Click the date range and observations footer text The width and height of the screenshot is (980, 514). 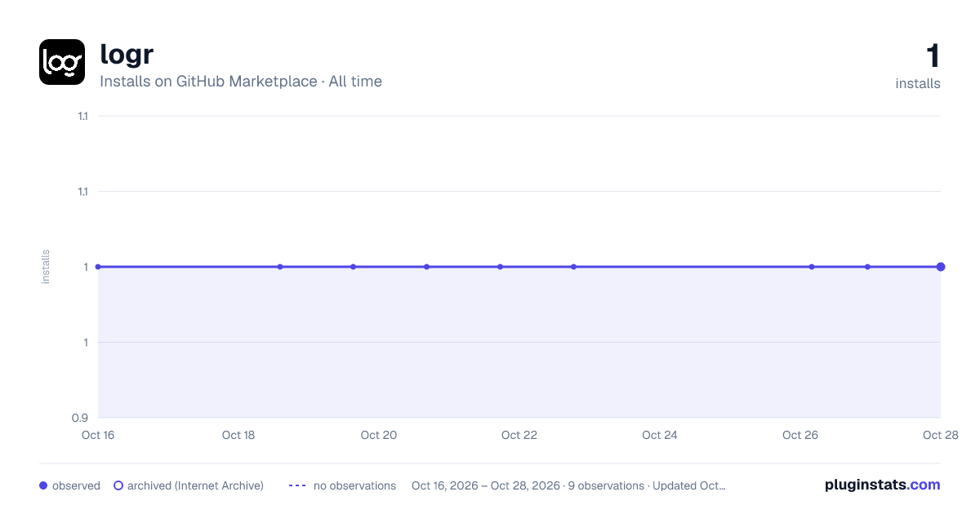pyautogui.click(x=568, y=485)
